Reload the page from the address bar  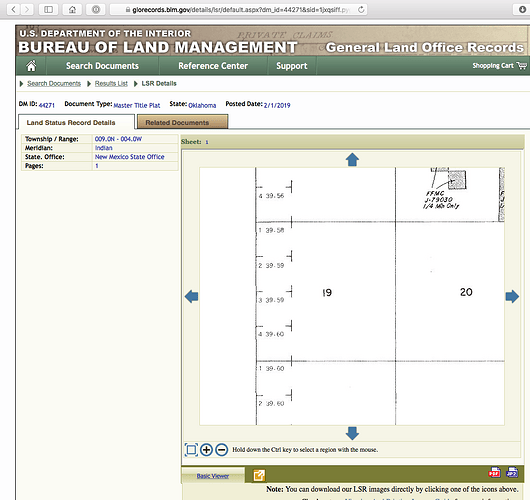pos(361,9)
